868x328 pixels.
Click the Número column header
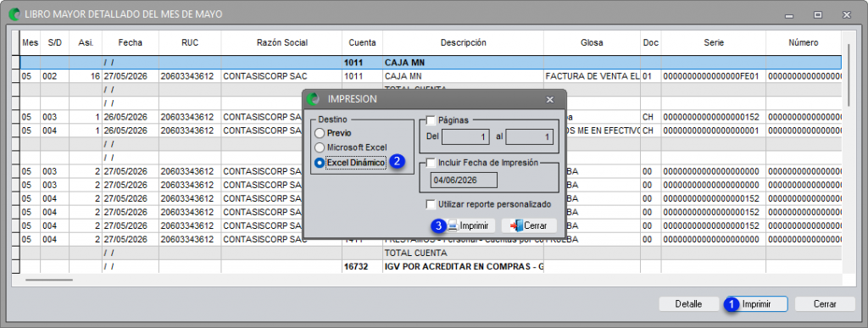click(804, 42)
